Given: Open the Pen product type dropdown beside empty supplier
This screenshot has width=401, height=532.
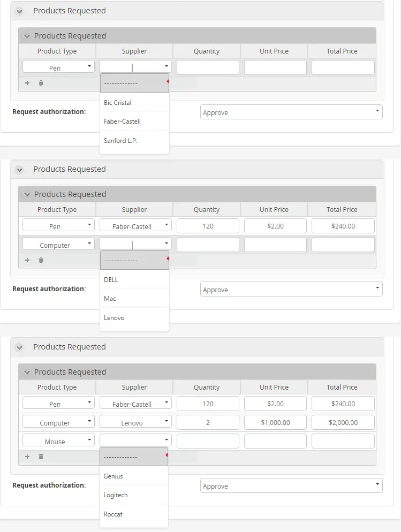Looking at the screenshot, I should [58, 66].
